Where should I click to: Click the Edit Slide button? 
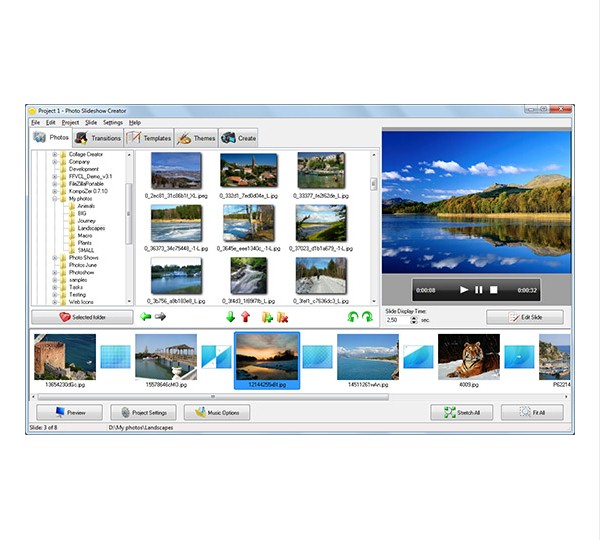point(525,317)
